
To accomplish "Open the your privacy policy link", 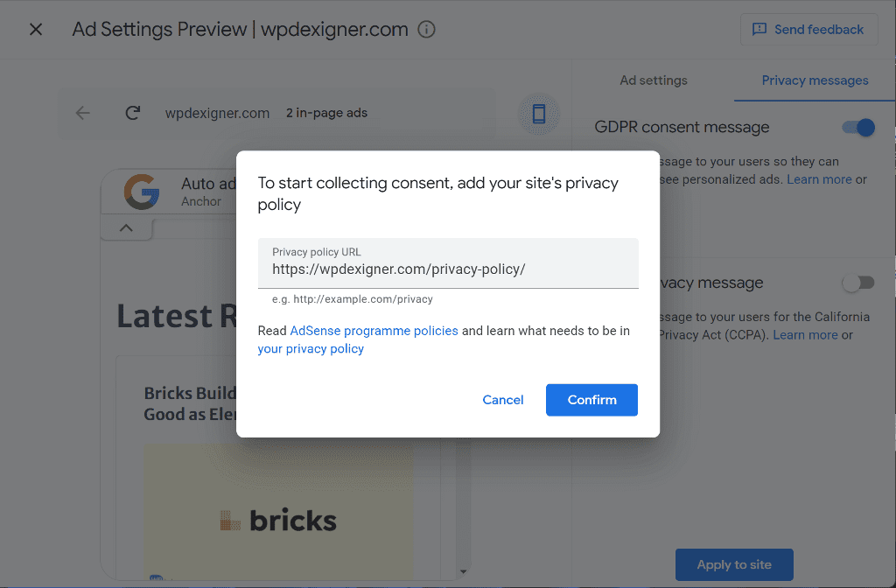I will (311, 349).
